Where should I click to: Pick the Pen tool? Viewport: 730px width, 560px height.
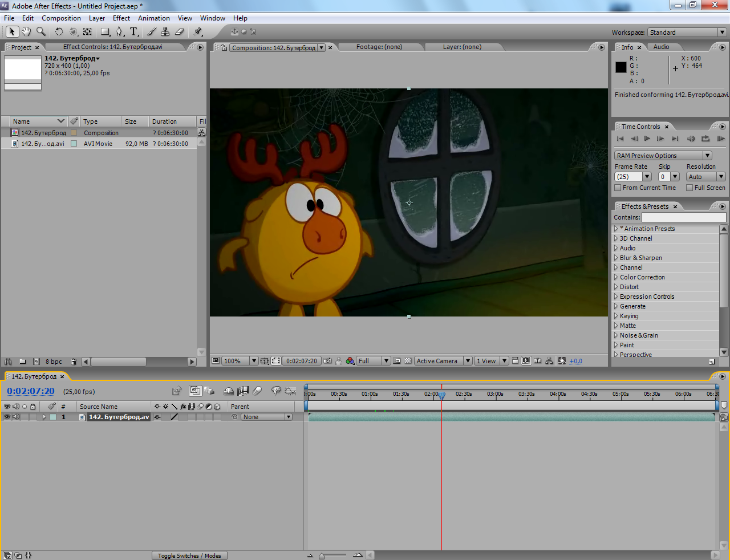[119, 32]
